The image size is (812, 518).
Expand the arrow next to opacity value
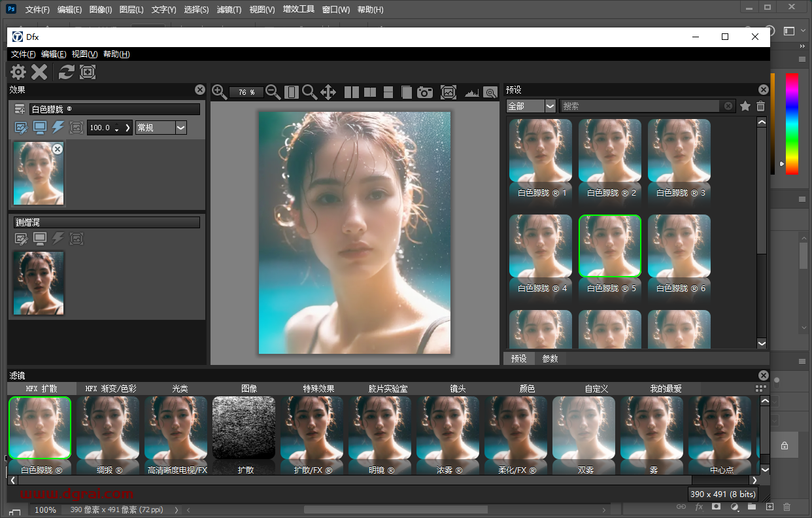[x=127, y=128]
